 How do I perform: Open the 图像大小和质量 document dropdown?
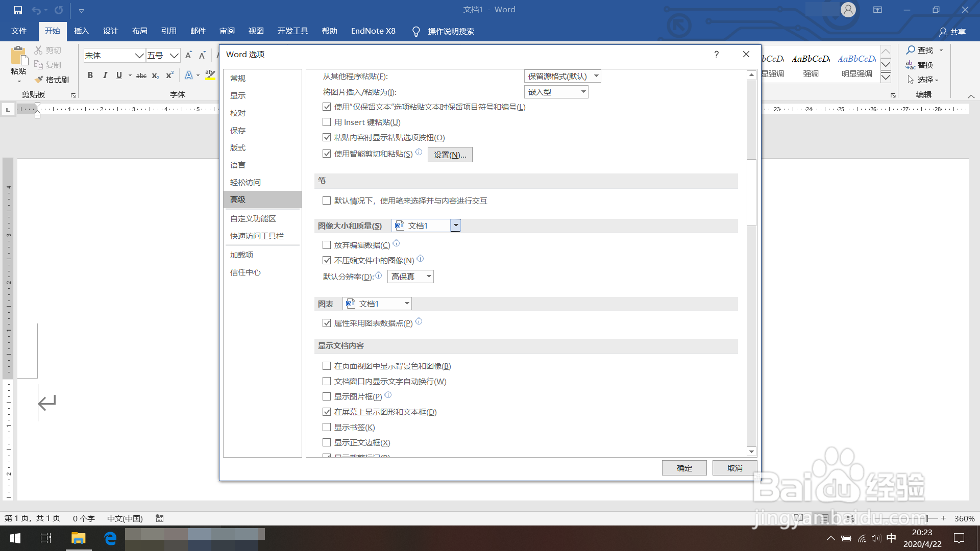click(x=456, y=226)
